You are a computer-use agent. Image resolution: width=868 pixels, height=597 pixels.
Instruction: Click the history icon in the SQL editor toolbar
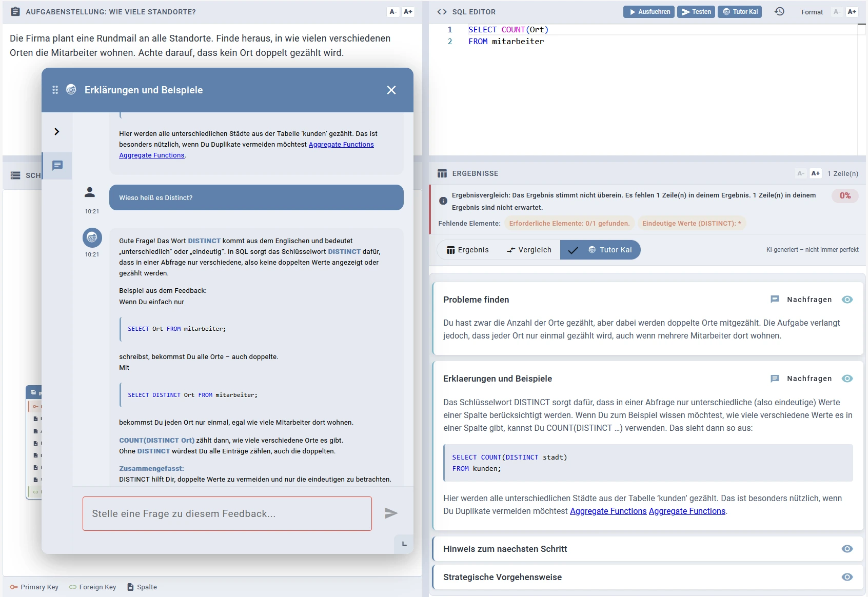[x=779, y=12]
